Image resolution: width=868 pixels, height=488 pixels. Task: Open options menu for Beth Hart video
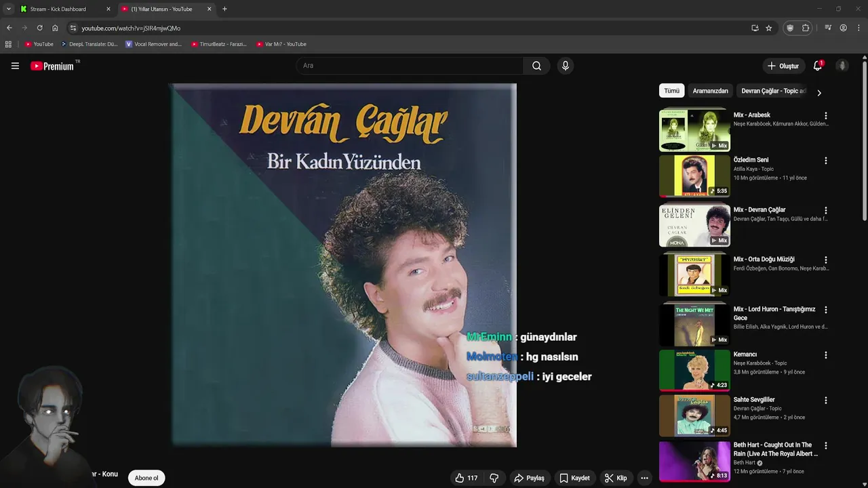[x=825, y=446]
